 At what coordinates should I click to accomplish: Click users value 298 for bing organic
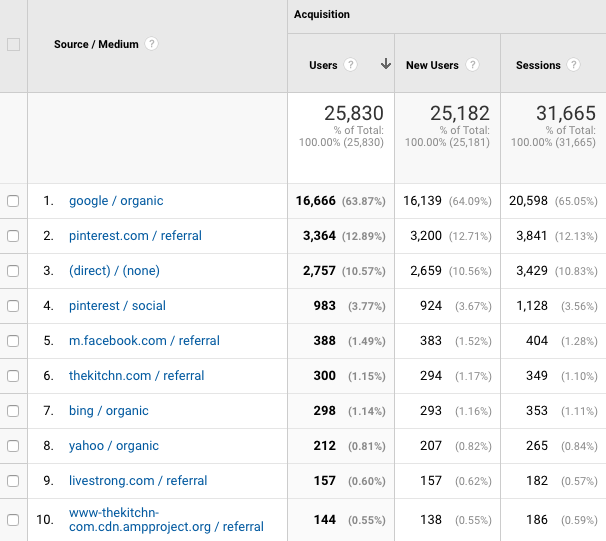tap(325, 411)
